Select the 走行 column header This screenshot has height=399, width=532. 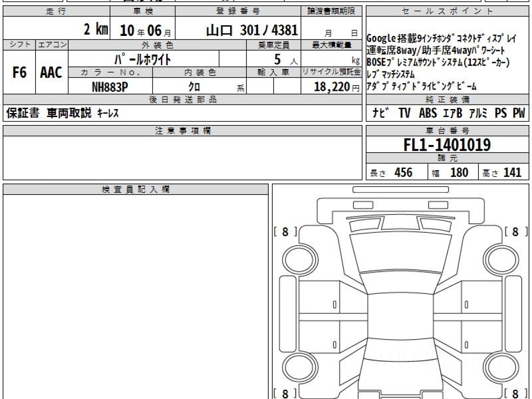[56, 12]
